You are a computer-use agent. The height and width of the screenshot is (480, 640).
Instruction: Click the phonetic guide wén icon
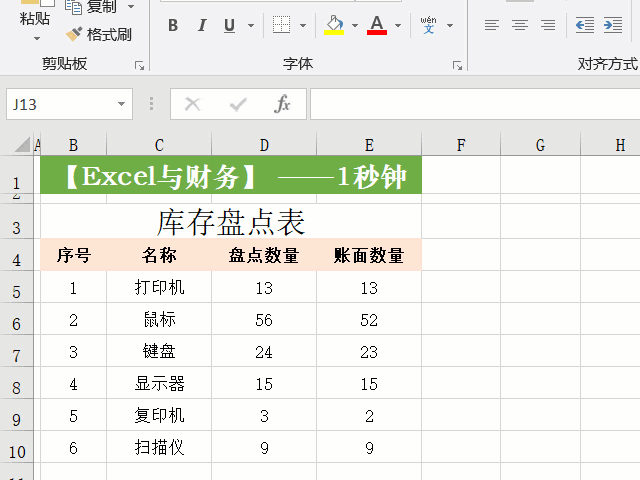coord(428,24)
